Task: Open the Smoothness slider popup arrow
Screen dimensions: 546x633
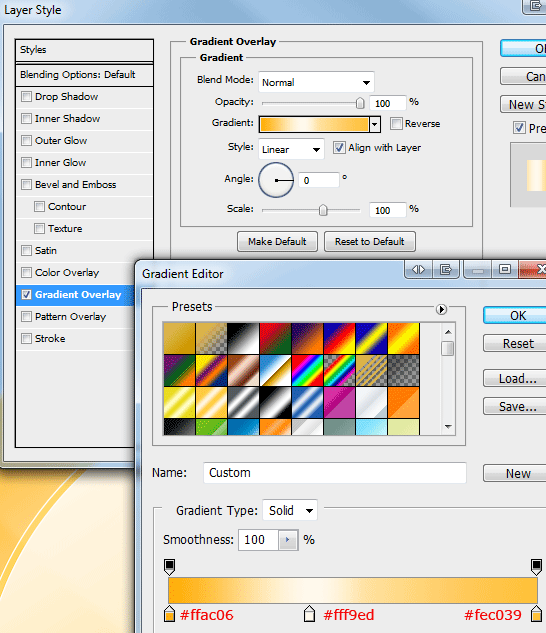Action: (x=288, y=540)
